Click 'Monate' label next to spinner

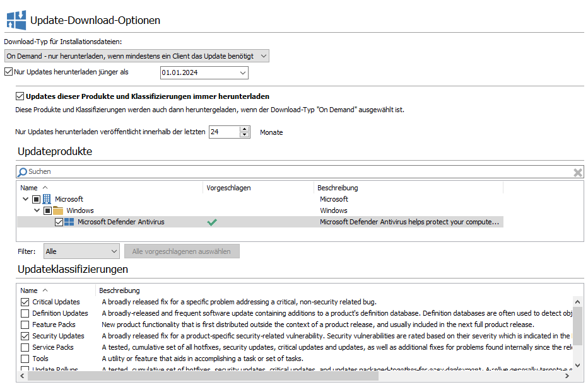pos(271,132)
